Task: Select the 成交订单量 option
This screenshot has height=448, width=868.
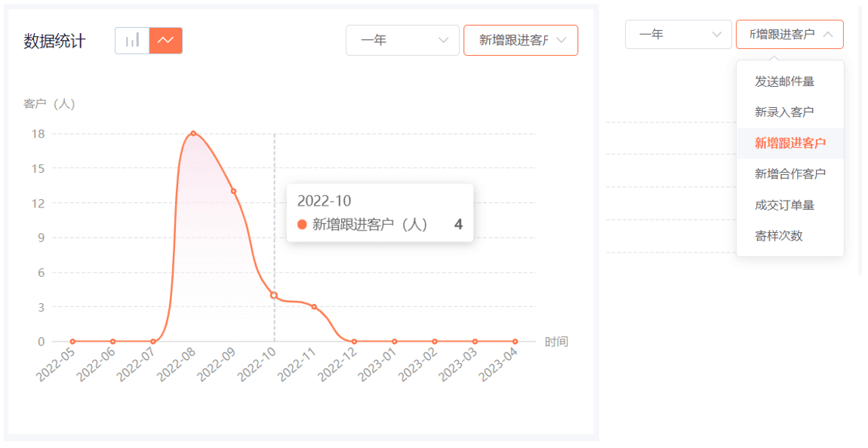Action: pos(784,205)
